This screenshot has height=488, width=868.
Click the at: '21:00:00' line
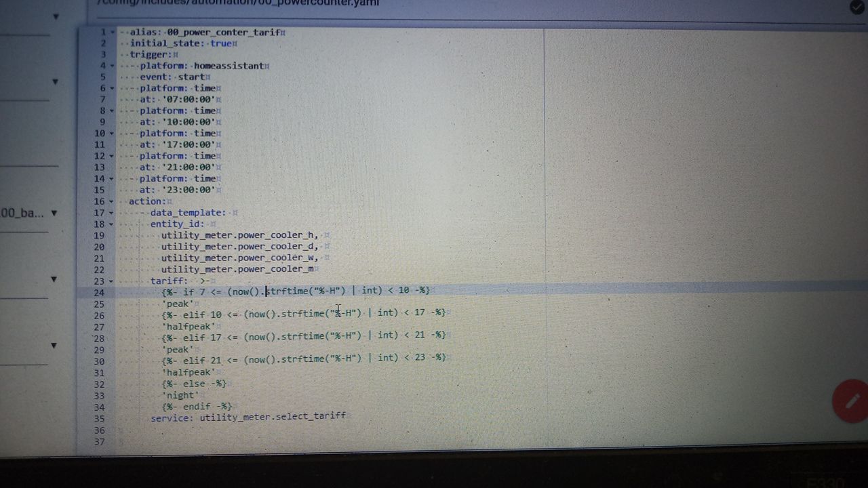pyautogui.click(x=178, y=167)
